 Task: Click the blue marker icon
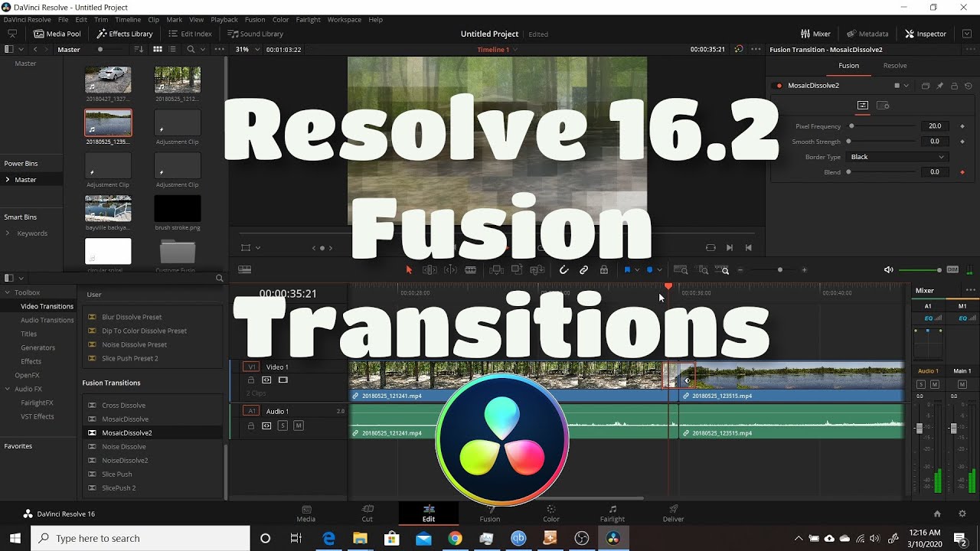pyautogui.click(x=649, y=270)
